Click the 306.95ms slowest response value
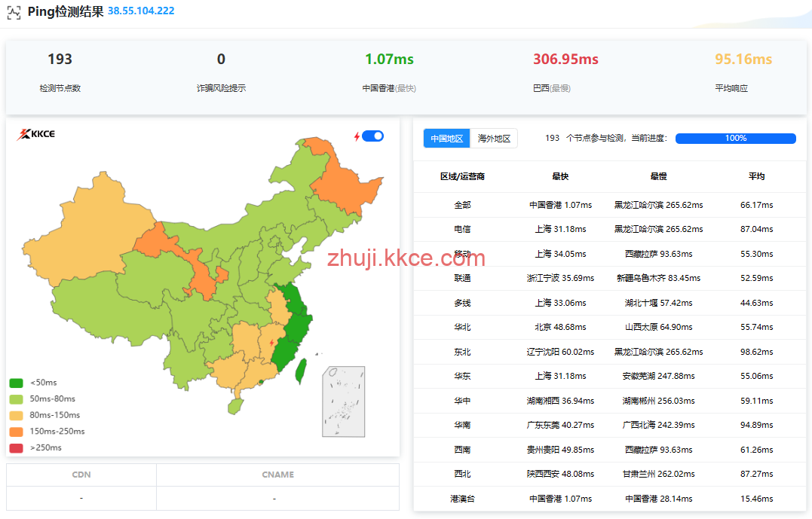The image size is (812, 519). pyautogui.click(x=565, y=60)
